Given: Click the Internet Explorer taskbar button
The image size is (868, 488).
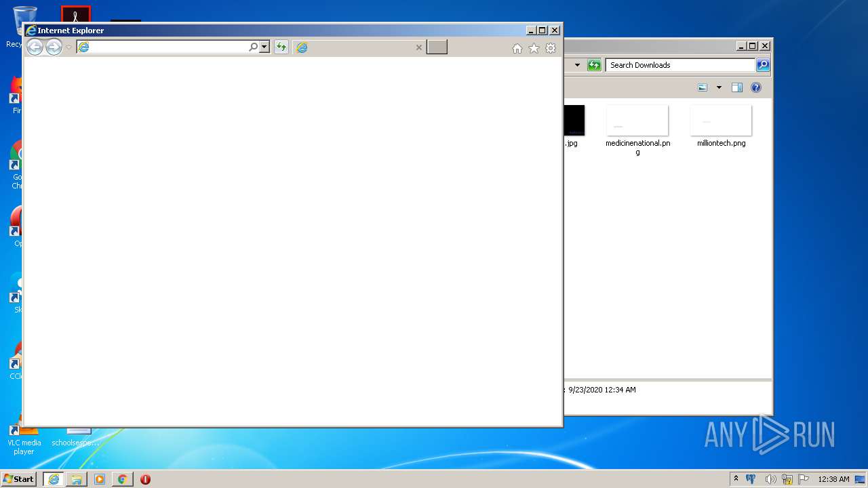Looking at the screenshot, I should (x=54, y=479).
